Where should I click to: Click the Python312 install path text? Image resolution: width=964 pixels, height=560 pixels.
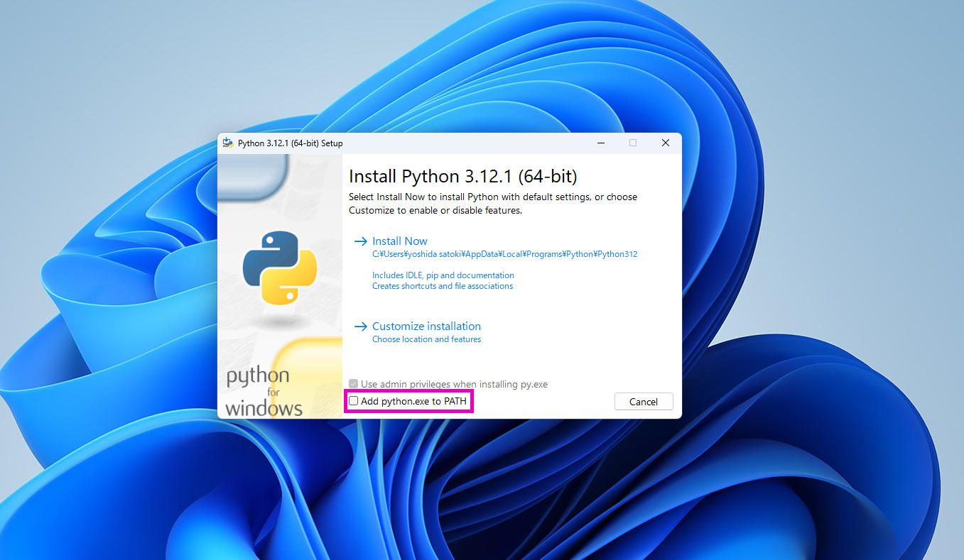click(504, 254)
